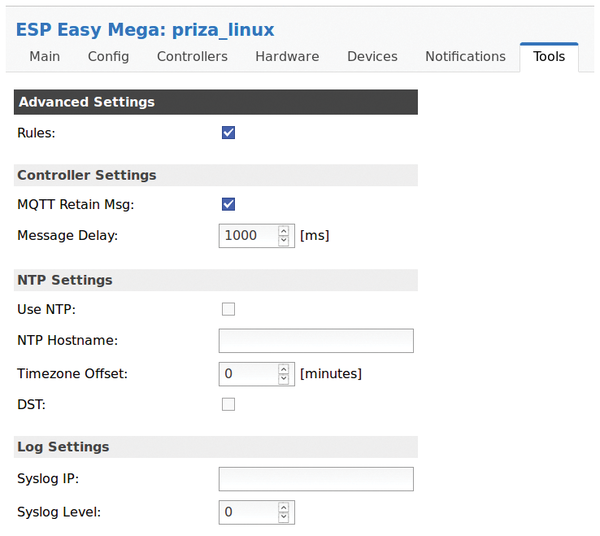600x536 pixels.
Task: Lower the Syslog Level with the down arrow
Action: coord(284,517)
